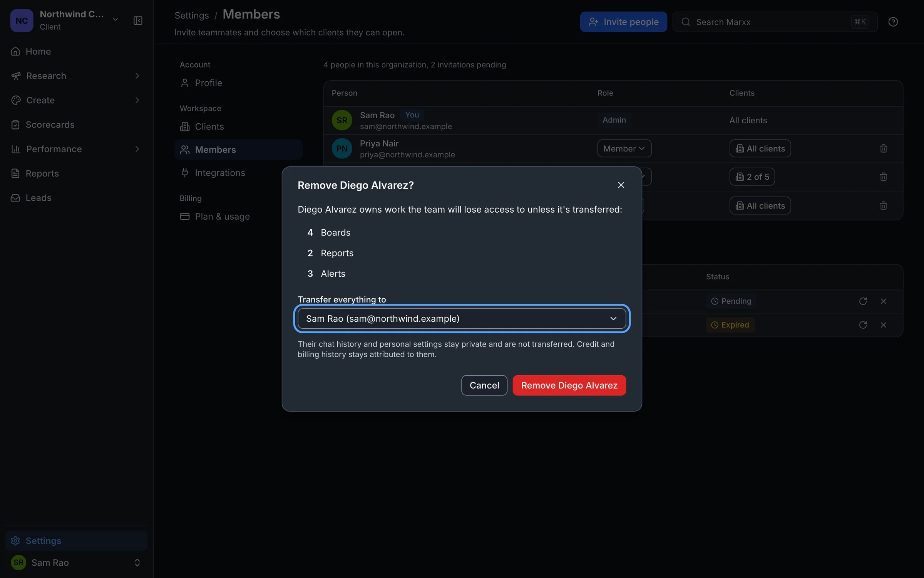Click Settings breadcrumb link
924x578 pixels.
[x=192, y=15]
